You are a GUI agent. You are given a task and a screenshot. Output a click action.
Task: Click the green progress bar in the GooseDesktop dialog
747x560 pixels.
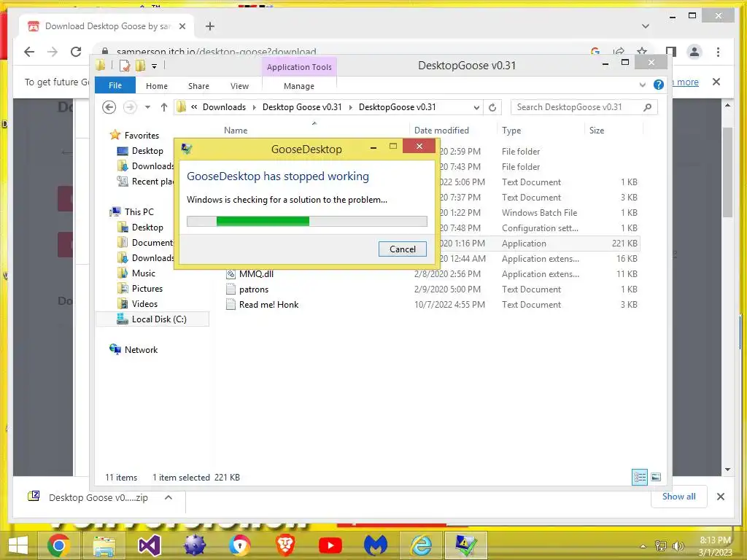click(x=263, y=221)
